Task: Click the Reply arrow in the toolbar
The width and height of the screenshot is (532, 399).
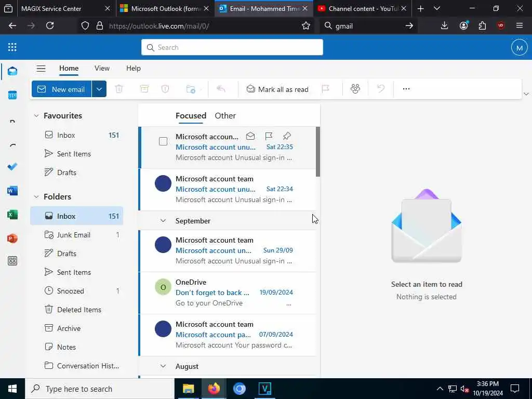Action: tap(221, 89)
